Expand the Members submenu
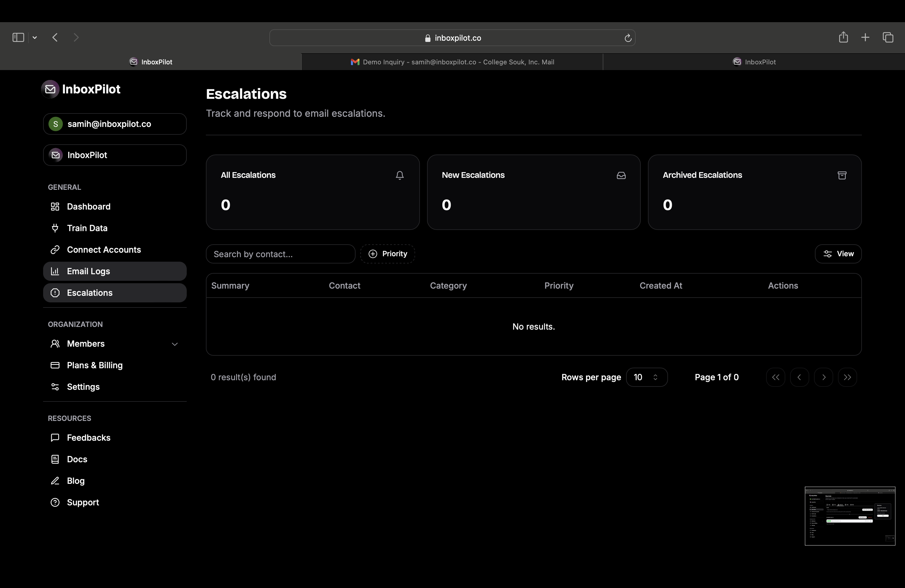 [x=174, y=344]
